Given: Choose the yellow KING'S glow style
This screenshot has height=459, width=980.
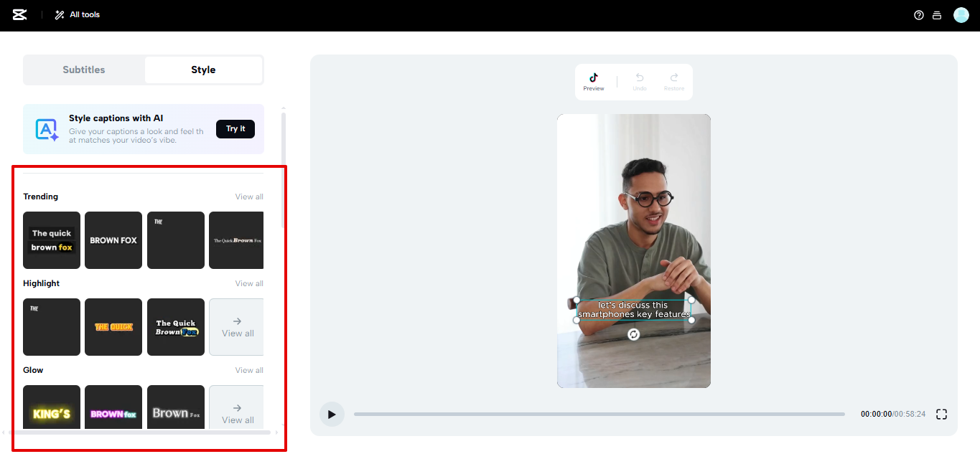Looking at the screenshot, I should click(x=52, y=407).
